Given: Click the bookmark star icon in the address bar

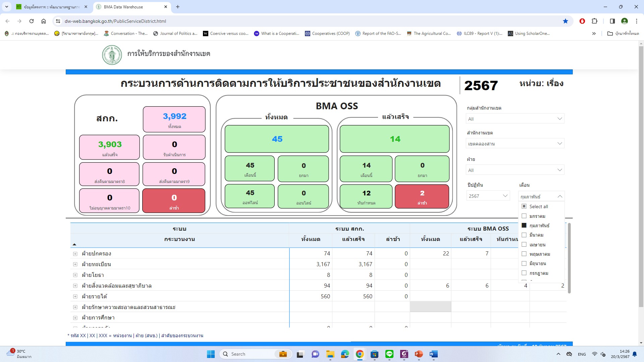Looking at the screenshot, I should click(566, 21).
